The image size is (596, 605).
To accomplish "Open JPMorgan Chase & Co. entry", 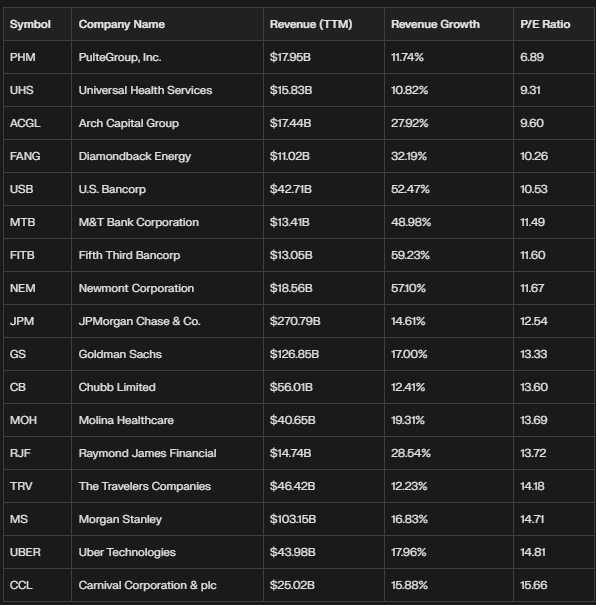I will coord(139,321).
